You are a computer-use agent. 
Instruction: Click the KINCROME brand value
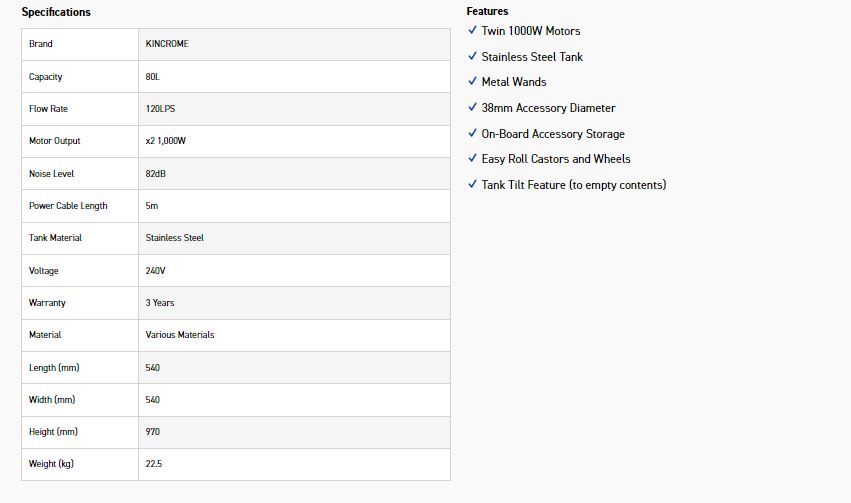point(169,44)
